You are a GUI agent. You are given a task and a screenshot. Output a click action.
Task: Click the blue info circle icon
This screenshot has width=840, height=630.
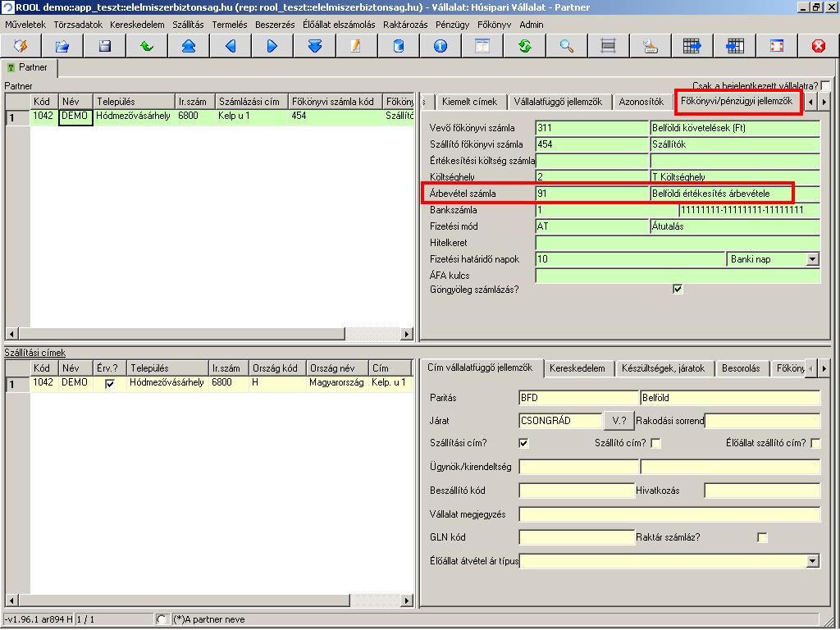[441, 46]
